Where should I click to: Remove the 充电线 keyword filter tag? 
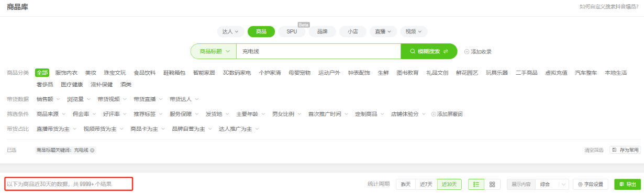pos(92,150)
